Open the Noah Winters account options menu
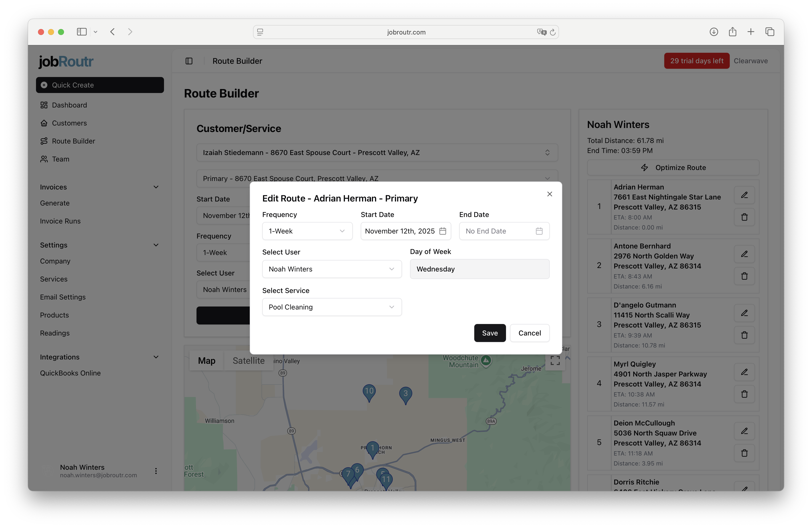 [x=156, y=471]
